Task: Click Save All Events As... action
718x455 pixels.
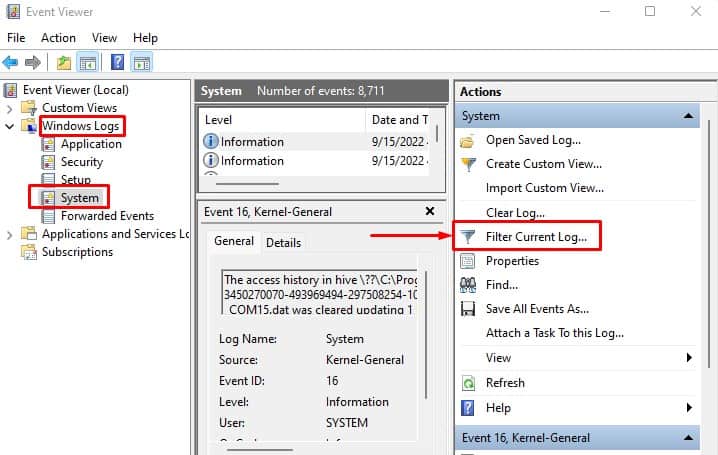Action: (537, 309)
